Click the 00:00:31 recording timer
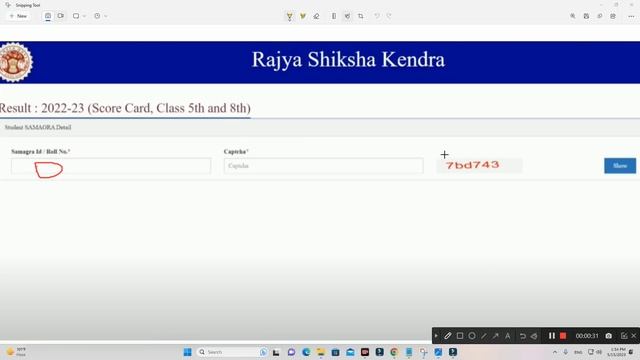Viewport: 640px width, 360px height. pyautogui.click(x=587, y=336)
